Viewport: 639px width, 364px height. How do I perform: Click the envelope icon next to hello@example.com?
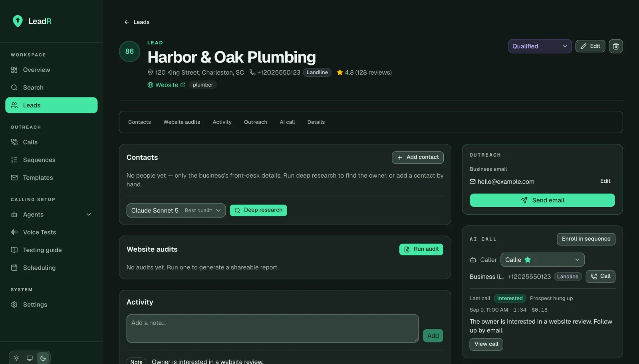472,182
